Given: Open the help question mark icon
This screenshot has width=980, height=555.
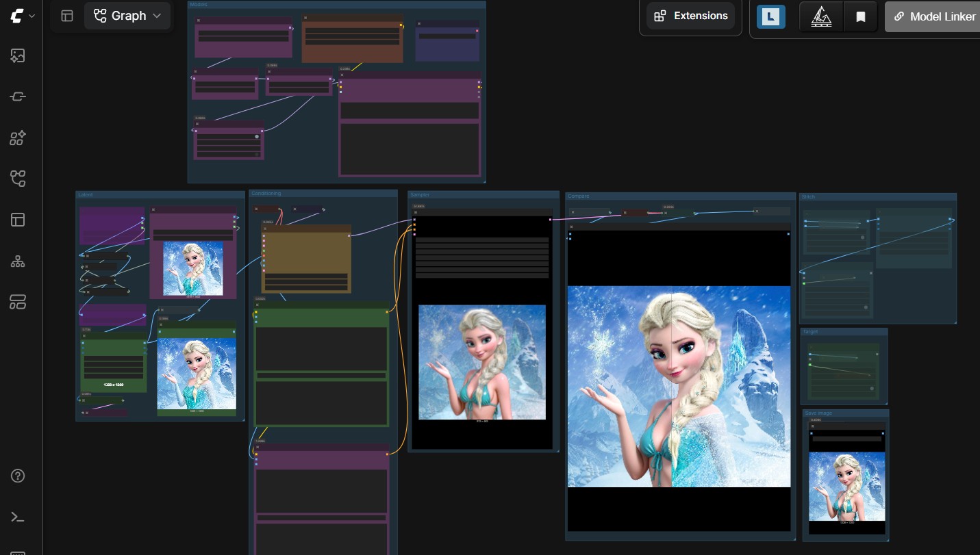Looking at the screenshot, I should [x=18, y=476].
